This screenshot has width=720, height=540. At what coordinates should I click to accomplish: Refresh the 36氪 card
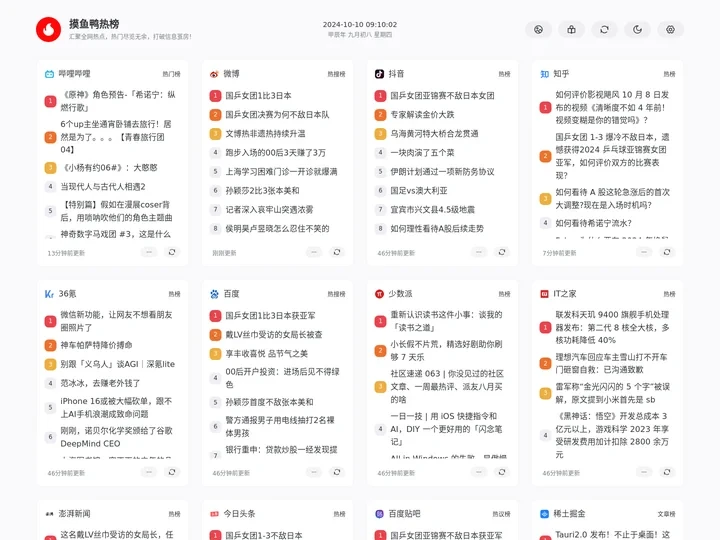(x=172, y=472)
